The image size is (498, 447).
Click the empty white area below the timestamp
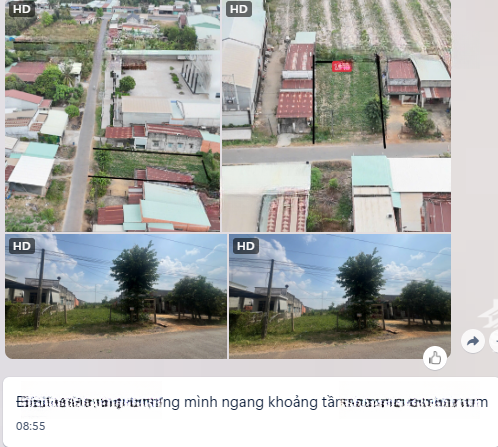point(250,439)
